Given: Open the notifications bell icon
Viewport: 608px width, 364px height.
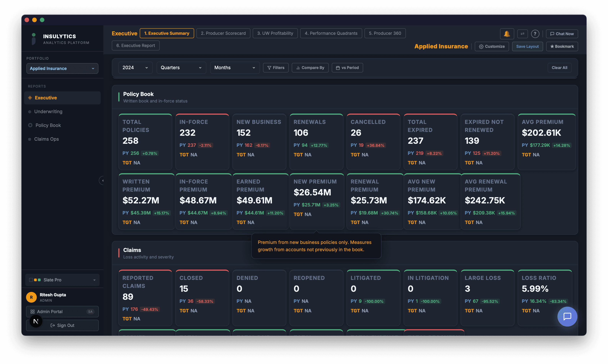Looking at the screenshot, I should click(x=507, y=34).
